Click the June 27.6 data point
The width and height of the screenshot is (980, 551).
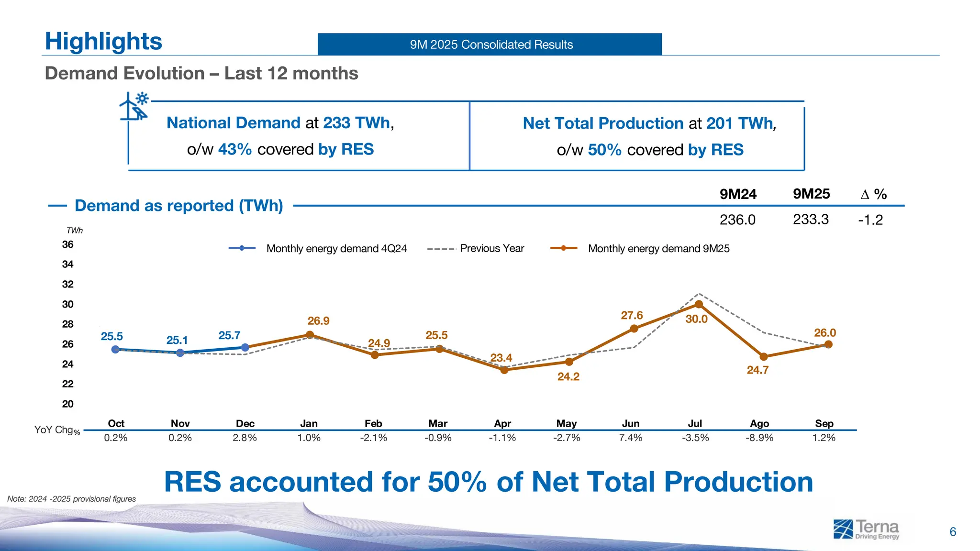tap(634, 329)
